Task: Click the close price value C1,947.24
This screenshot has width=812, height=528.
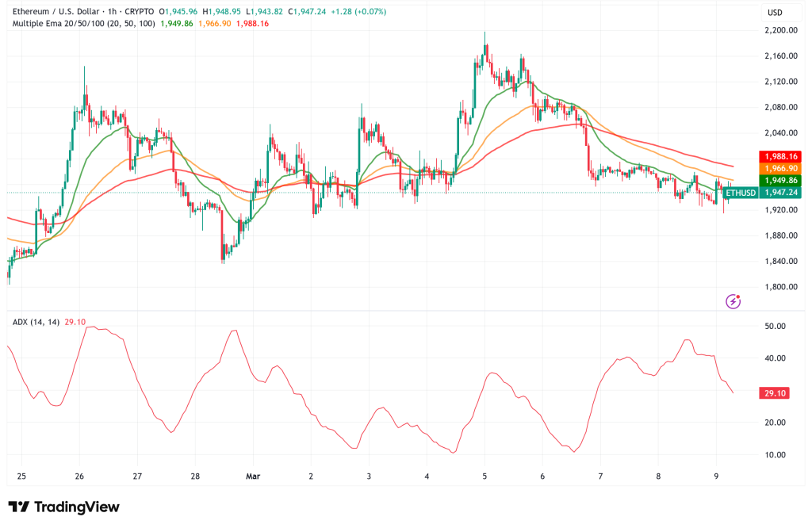Action: point(308,12)
